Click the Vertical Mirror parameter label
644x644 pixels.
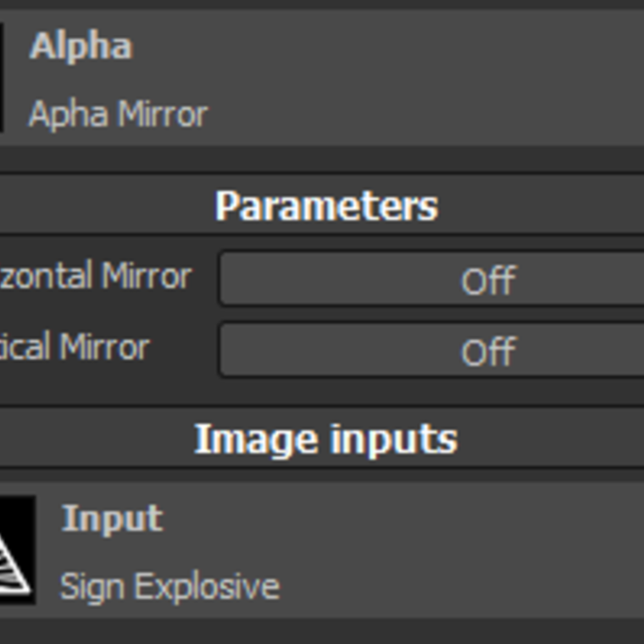pyautogui.click(x=75, y=347)
